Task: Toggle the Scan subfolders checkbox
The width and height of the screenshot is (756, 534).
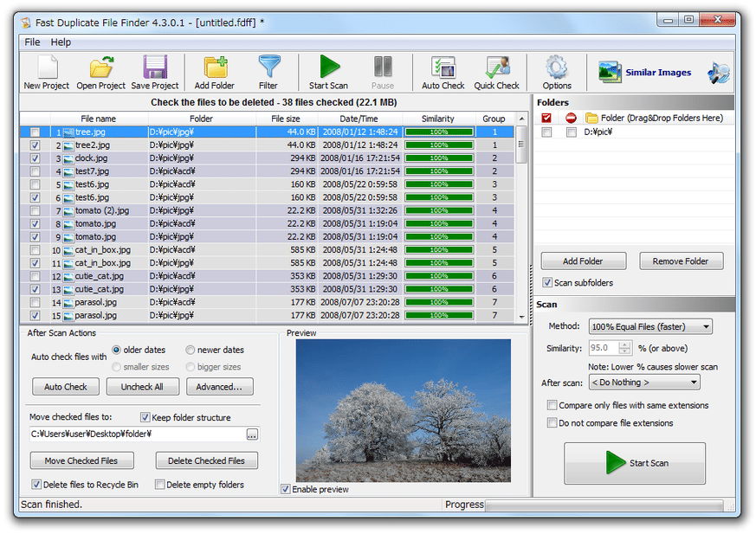Action: (x=546, y=283)
